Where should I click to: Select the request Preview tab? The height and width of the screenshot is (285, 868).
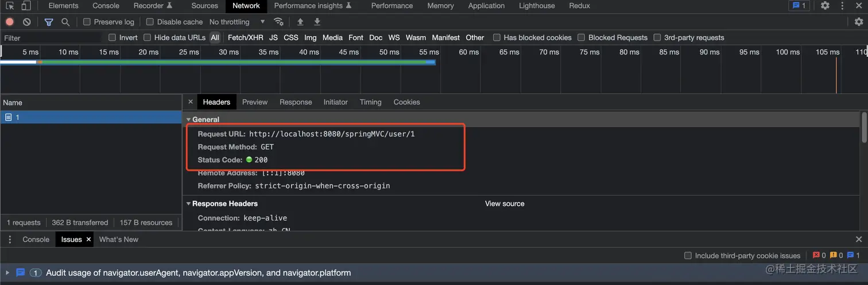(255, 102)
